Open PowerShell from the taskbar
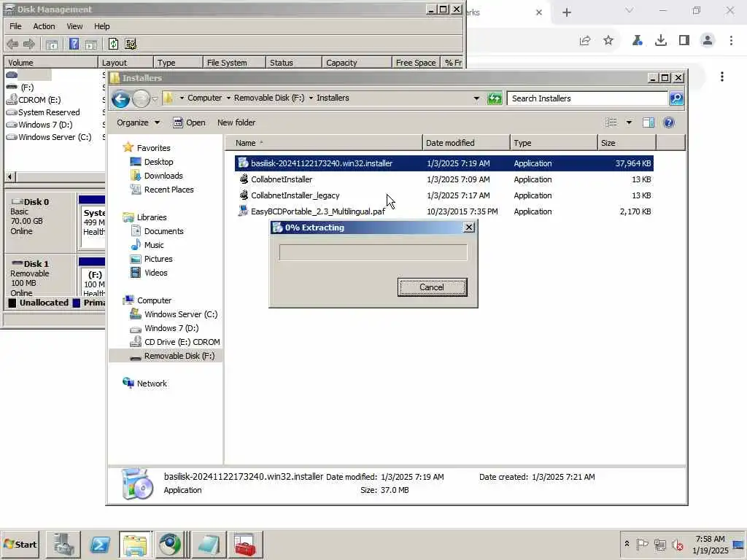The image size is (747, 560). (100, 545)
